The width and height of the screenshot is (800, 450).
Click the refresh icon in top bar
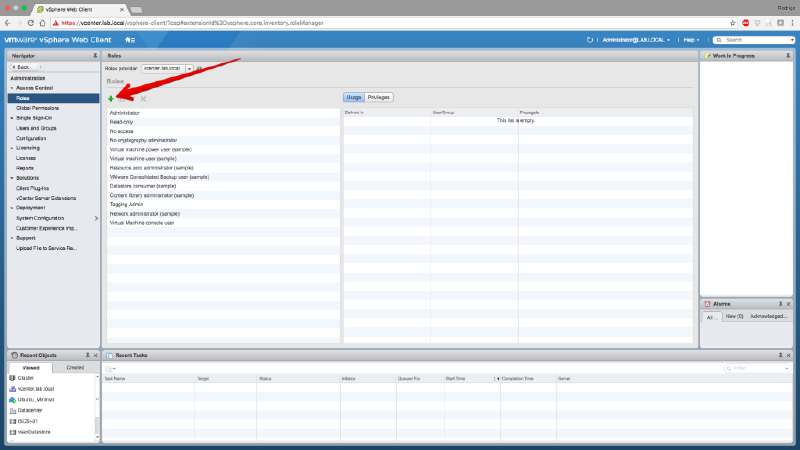click(x=590, y=40)
